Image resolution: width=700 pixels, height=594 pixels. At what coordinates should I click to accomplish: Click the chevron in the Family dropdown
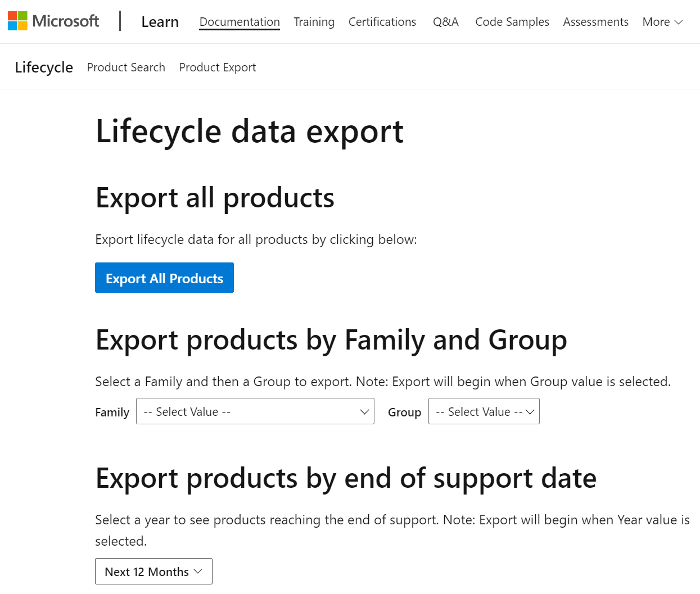pos(364,412)
